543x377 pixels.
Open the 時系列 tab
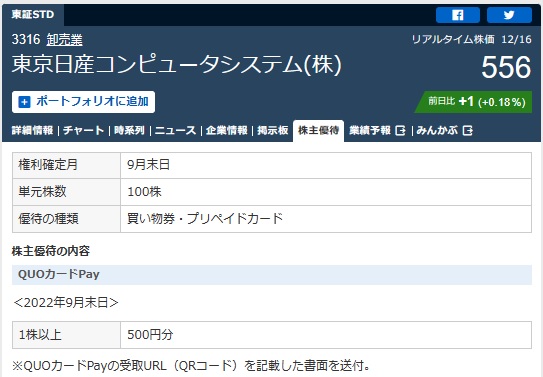[x=129, y=131]
